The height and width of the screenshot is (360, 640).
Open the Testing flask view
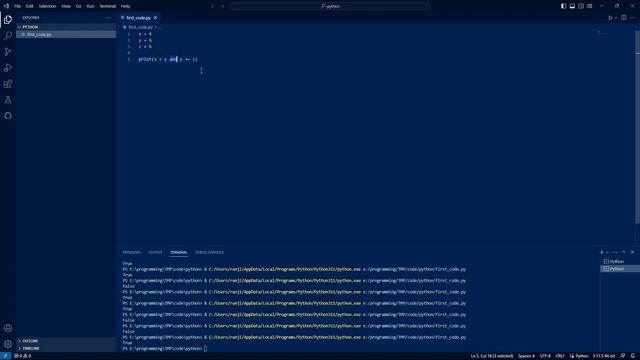pos(8,100)
